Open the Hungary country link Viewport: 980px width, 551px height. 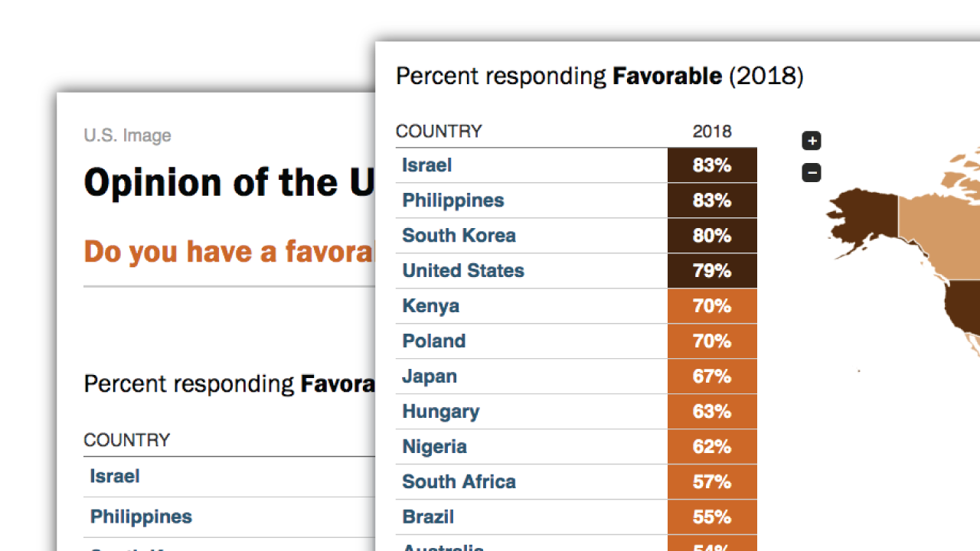point(441,412)
